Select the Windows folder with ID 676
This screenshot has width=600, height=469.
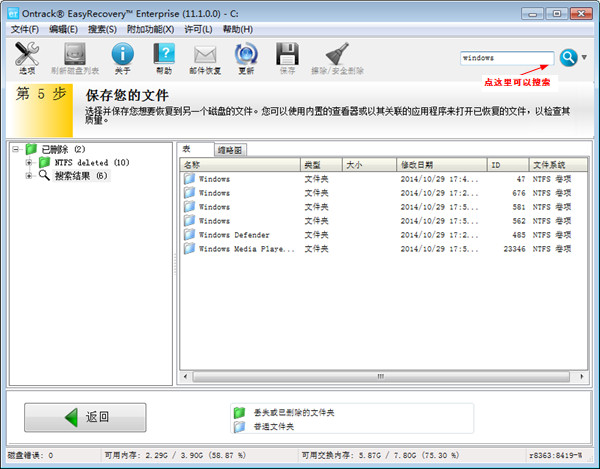click(x=383, y=193)
